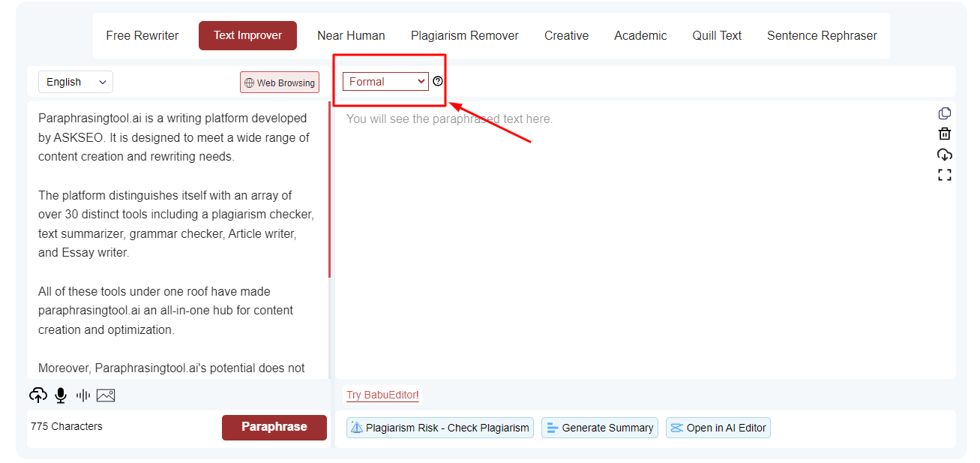
Task: Click the upload file cloud icon
Action: click(x=38, y=395)
